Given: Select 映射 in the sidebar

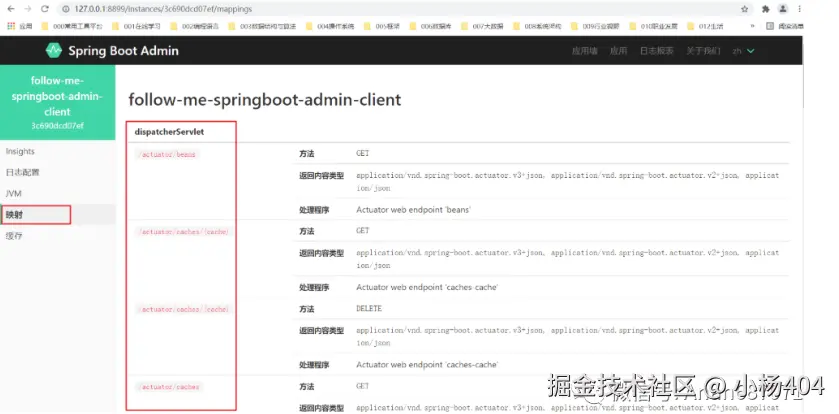Looking at the screenshot, I should pos(57,214).
